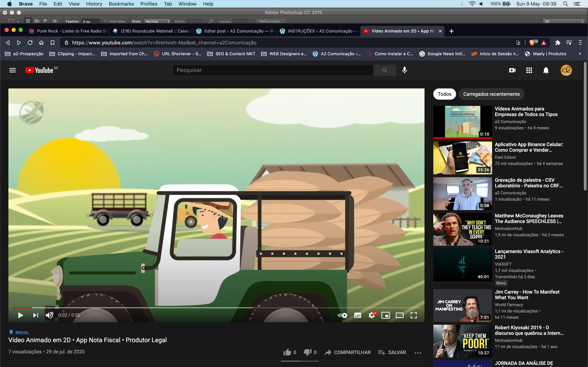Open the YouTube notifications bell

click(x=546, y=70)
